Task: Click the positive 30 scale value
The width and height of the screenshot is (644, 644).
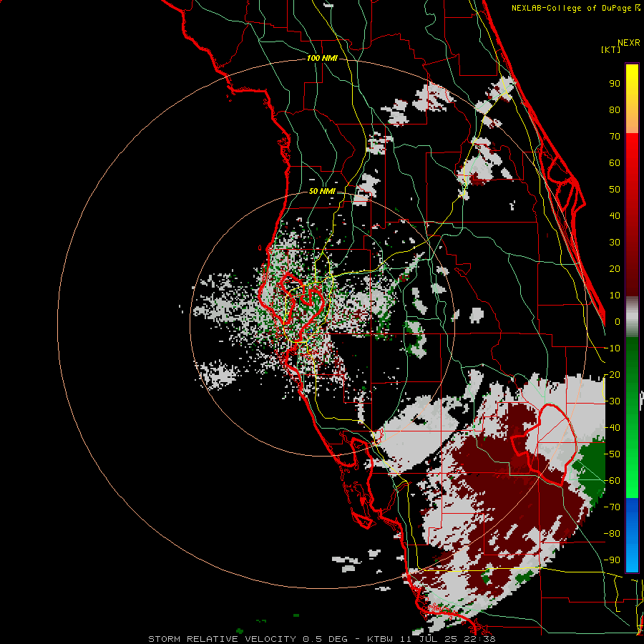Action: point(615,243)
